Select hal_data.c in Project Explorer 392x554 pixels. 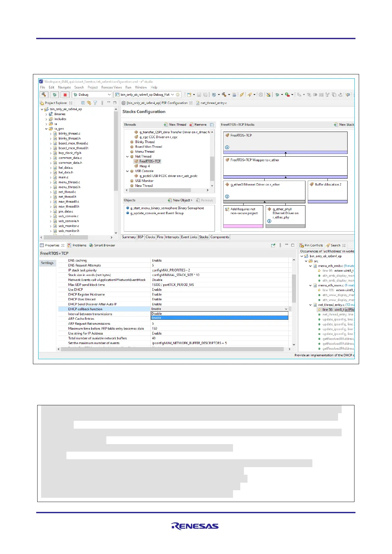point(65,167)
